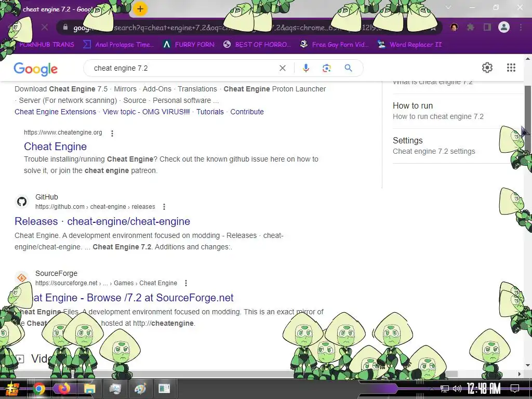Open Google Chrome from the taskbar

click(39, 389)
